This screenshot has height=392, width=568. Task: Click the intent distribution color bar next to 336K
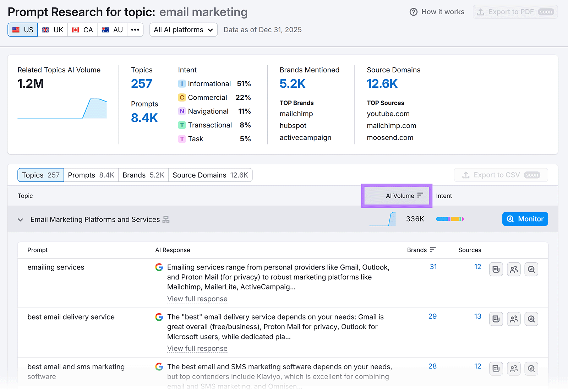[x=450, y=219]
